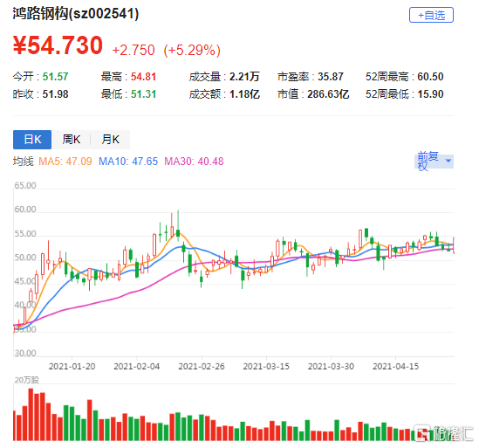479x448 pixels.
Task: Click 市盈率 value 35.87
Action: tap(331, 77)
